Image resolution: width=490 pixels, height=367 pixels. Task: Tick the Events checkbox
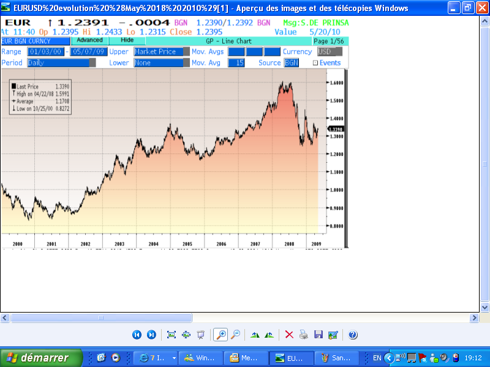point(315,63)
